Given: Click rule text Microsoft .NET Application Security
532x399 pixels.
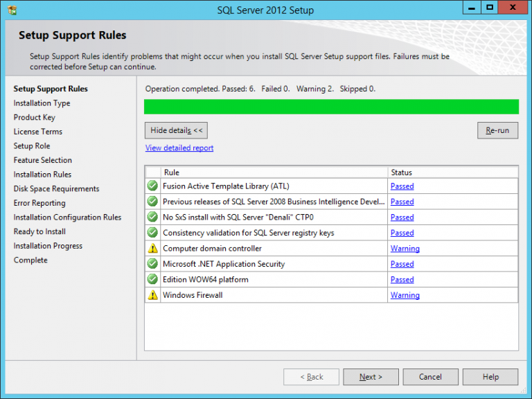Looking at the screenshot, I should coord(224,265).
